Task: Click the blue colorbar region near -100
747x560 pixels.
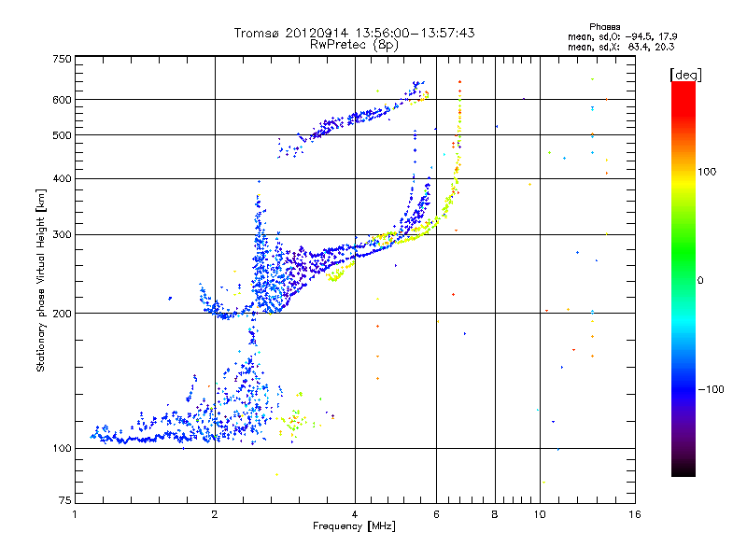Action: click(684, 389)
